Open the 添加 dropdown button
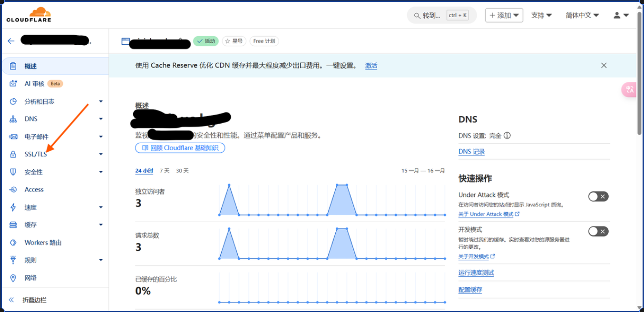The width and height of the screenshot is (644, 312). [x=504, y=15]
